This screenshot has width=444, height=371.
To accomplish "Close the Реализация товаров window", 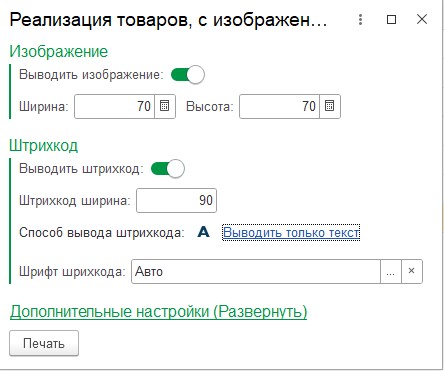I will coord(422,19).
